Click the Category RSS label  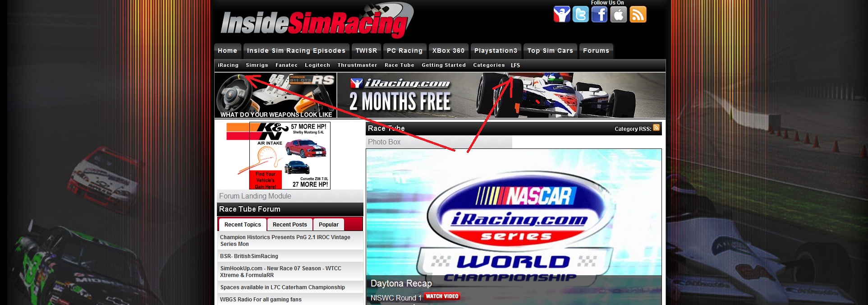tap(633, 129)
